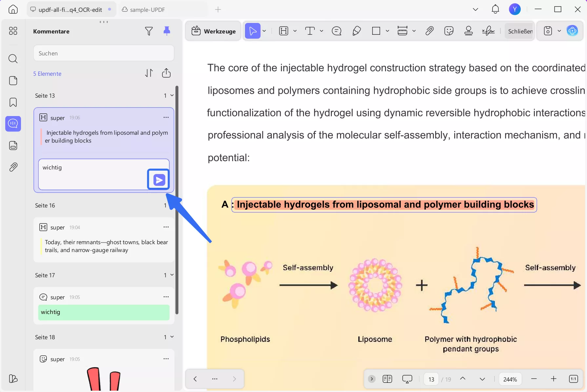This screenshot has height=392, width=587.
Task: Open the rectangle shape dropdown arrow
Action: [x=387, y=31]
